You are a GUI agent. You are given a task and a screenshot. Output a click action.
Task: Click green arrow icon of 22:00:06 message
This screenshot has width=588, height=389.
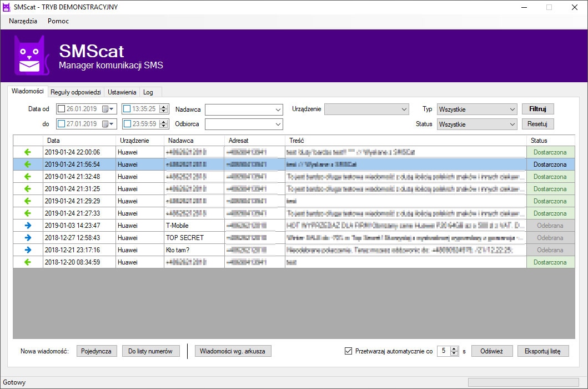[x=28, y=152]
